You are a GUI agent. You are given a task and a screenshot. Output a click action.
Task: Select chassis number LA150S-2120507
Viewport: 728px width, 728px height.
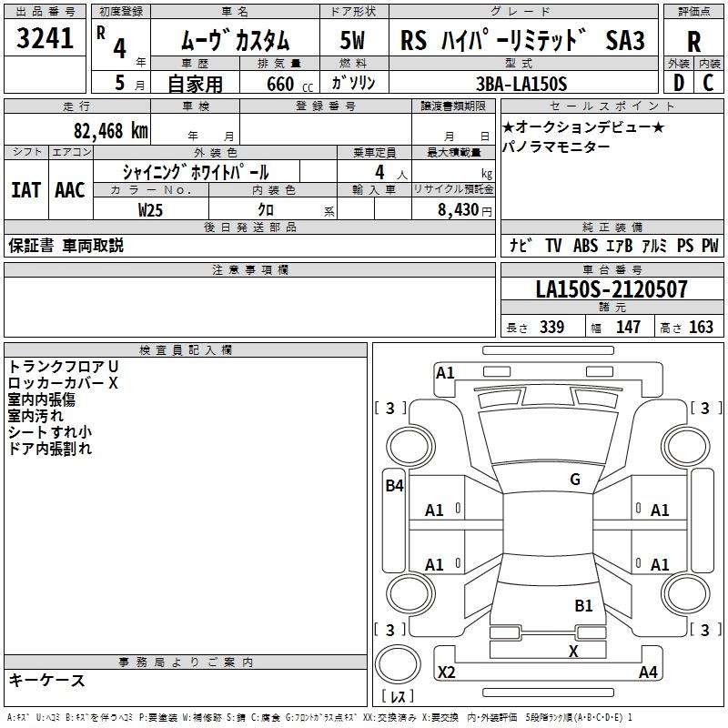(612, 289)
